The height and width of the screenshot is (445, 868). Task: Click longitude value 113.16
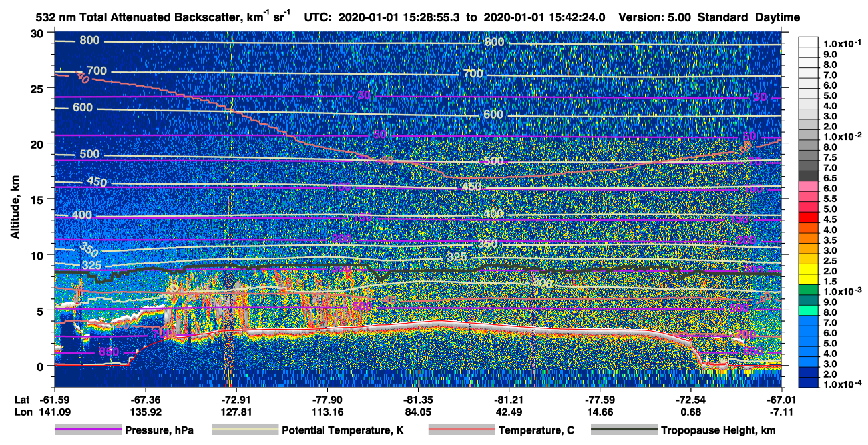[x=327, y=412]
